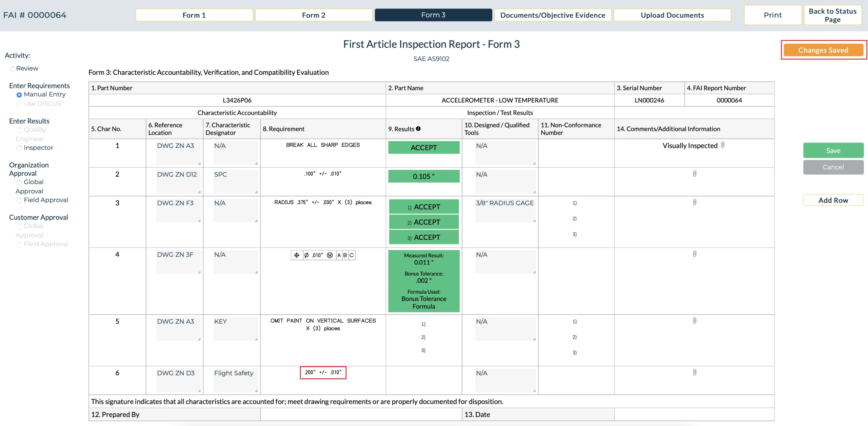Open the attachment paperclip for Char No. 6

[x=694, y=372]
